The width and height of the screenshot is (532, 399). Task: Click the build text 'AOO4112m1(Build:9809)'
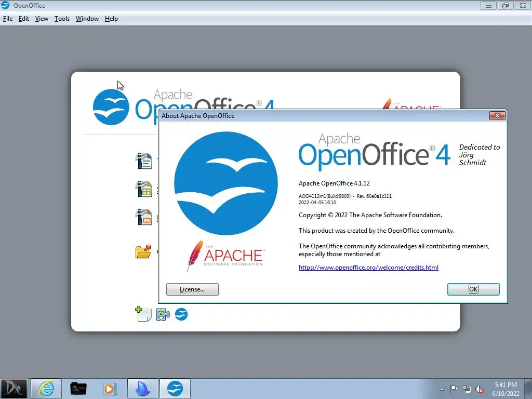coord(325,196)
